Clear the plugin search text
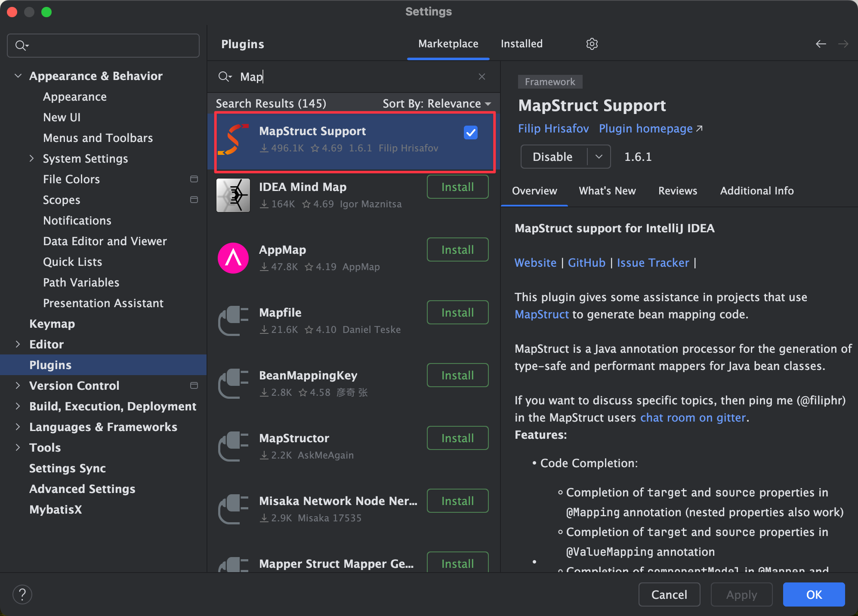858x616 pixels. click(481, 77)
